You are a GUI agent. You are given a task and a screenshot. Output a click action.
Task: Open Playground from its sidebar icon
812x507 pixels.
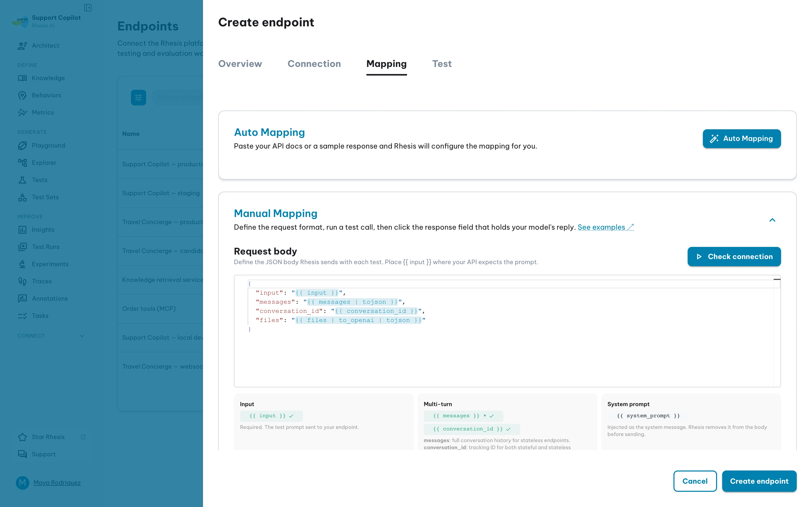tap(23, 146)
